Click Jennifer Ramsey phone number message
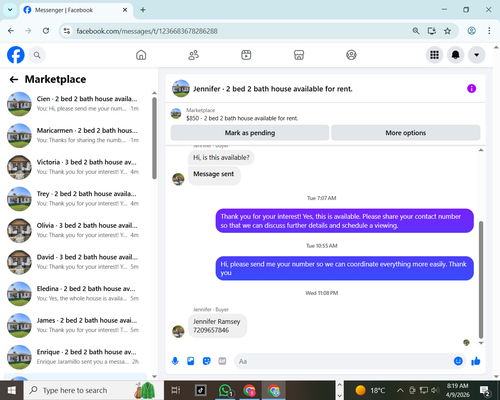The width and height of the screenshot is (500, 400). click(217, 326)
